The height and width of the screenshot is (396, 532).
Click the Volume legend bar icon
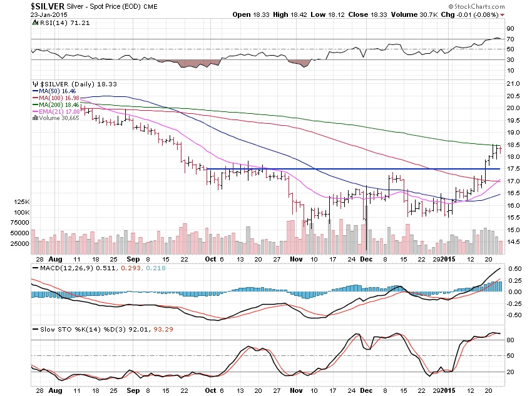click(35, 118)
